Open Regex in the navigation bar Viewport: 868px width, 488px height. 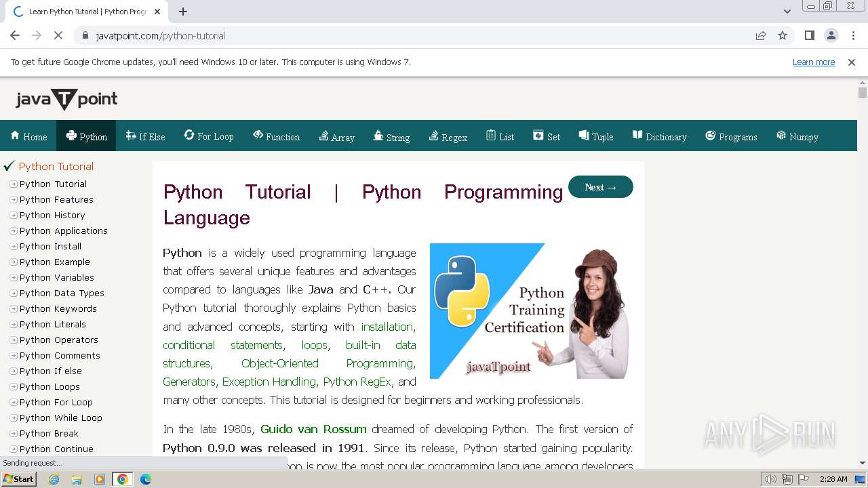point(448,136)
